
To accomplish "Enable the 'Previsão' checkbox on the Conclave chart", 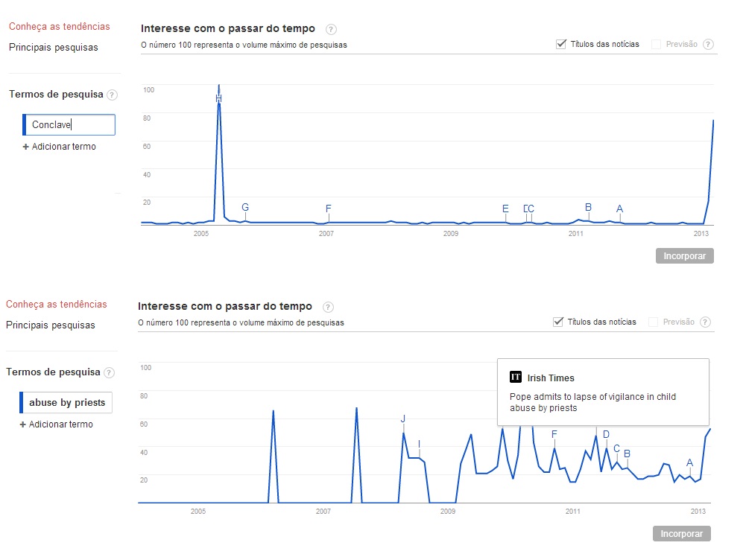I will tap(656, 44).
